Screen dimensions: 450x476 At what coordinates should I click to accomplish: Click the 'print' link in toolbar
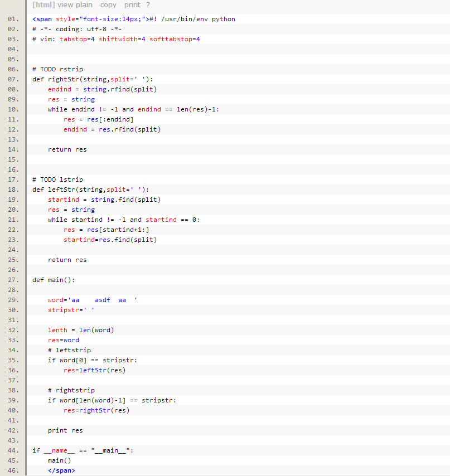(132, 5)
